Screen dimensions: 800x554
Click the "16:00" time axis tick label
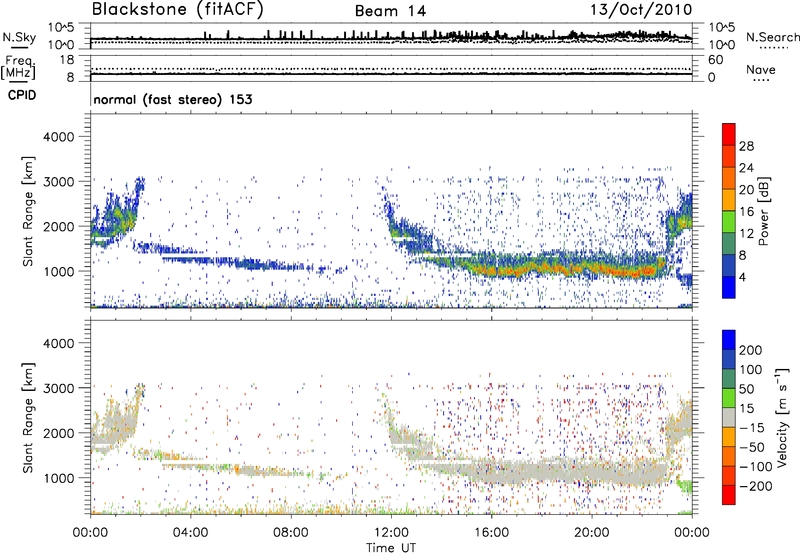[491, 533]
